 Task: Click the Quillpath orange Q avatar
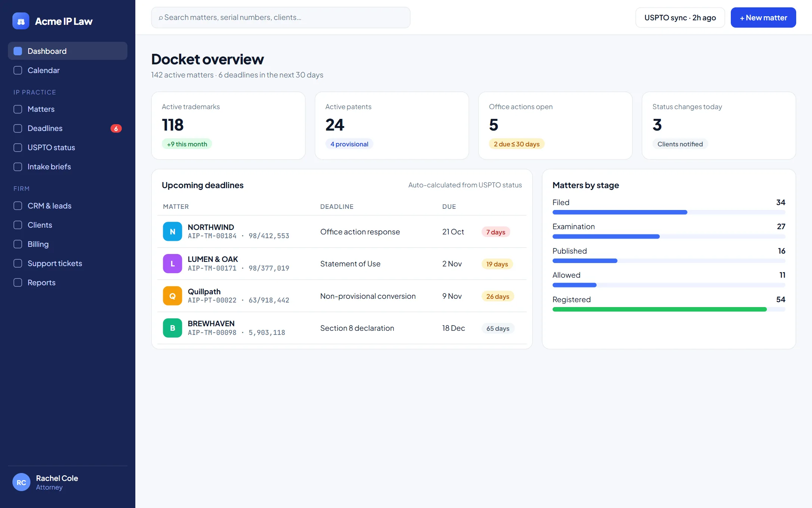click(x=173, y=296)
